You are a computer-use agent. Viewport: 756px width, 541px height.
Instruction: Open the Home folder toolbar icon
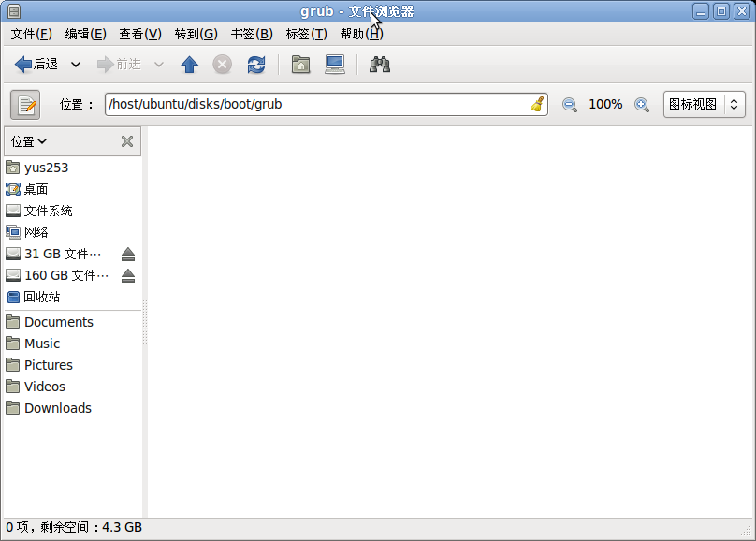(x=300, y=65)
